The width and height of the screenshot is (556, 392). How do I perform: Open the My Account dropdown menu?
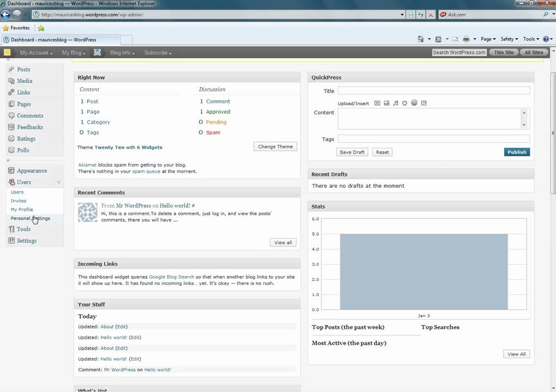tap(36, 53)
